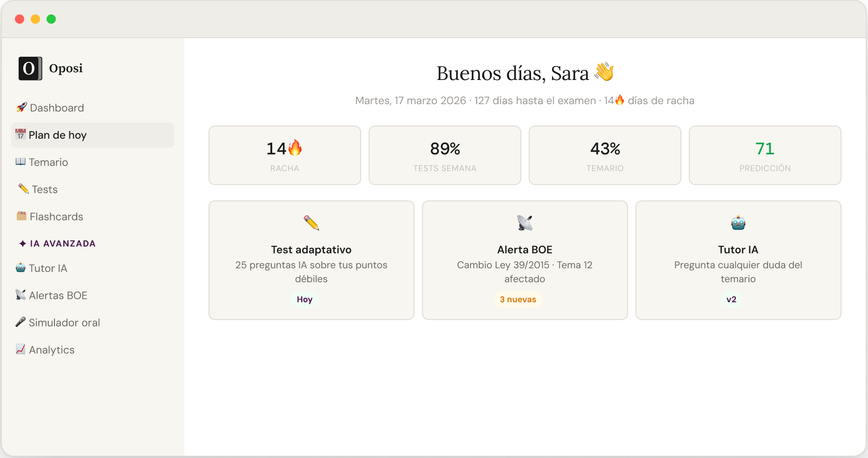Select the 14 Racha stat card
Screen dimensions: 868x458
[284, 155]
